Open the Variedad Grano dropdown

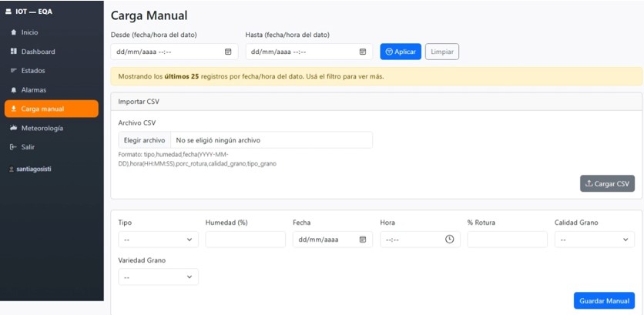[158, 276]
